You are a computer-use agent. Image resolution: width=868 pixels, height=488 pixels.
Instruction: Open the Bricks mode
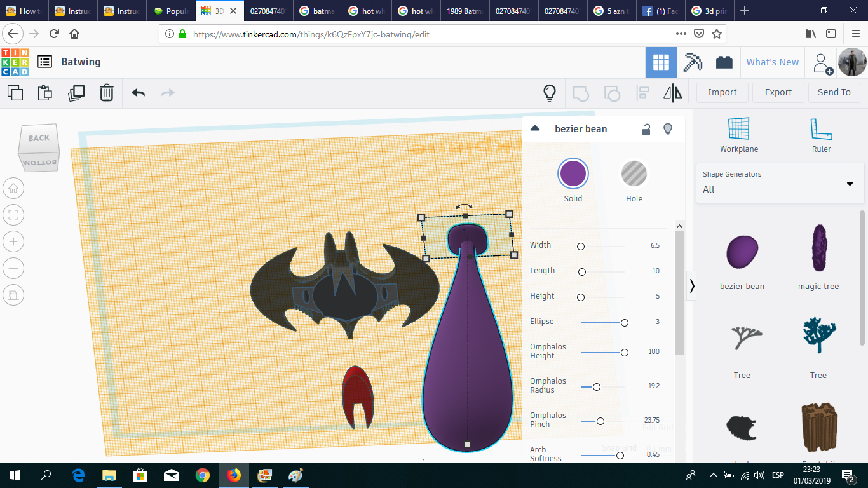coord(724,62)
